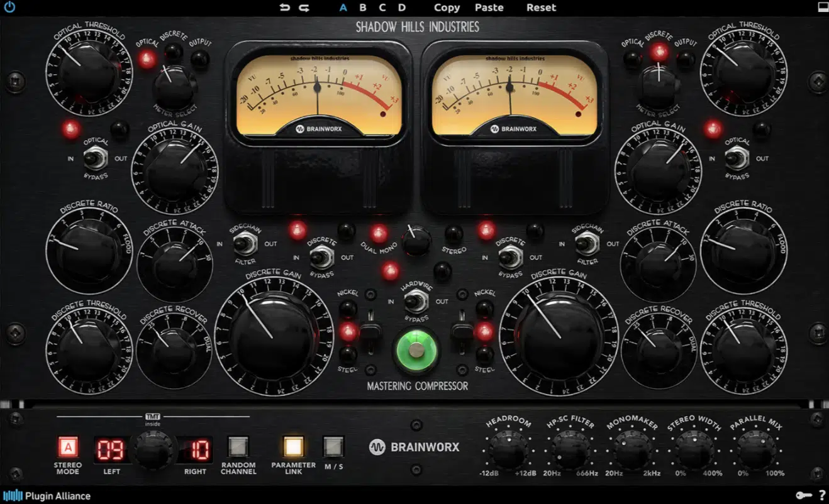The height and width of the screenshot is (504, 829).
Task: Flip the left Discrete Bypass switch
Action: click(321, 257)
